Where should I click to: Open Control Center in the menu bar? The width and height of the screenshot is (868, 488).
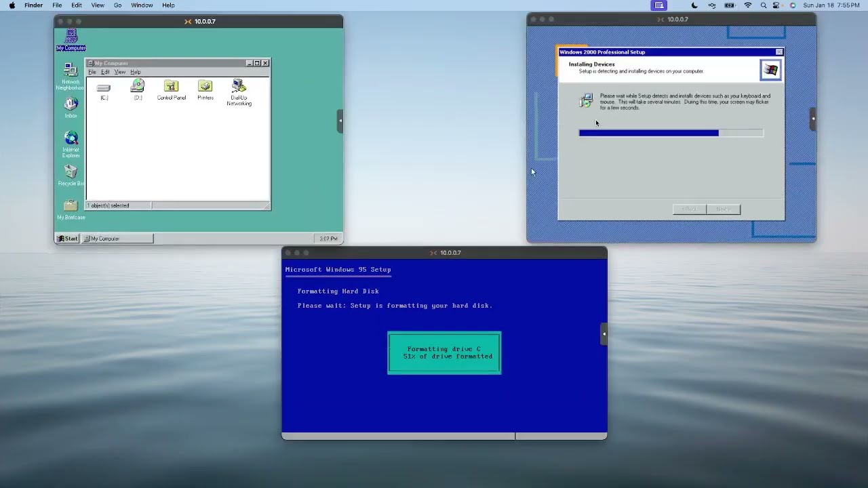click(x=776, y=5)
